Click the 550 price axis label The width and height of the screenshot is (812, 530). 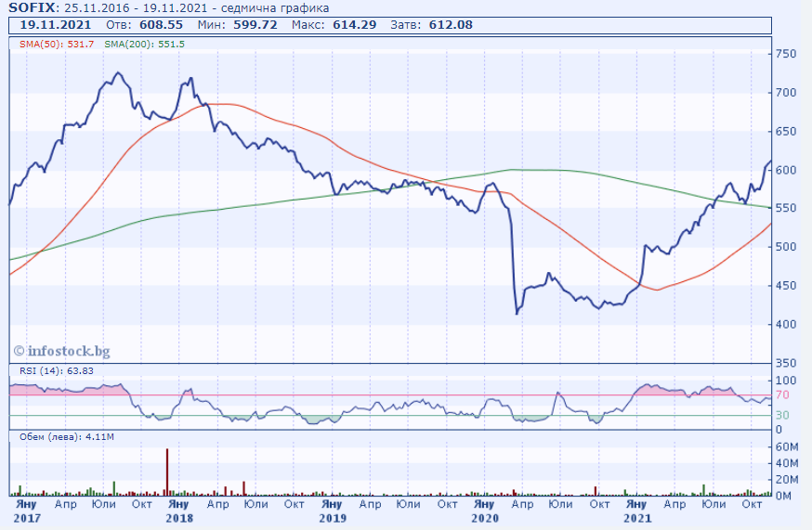[786, 208]
